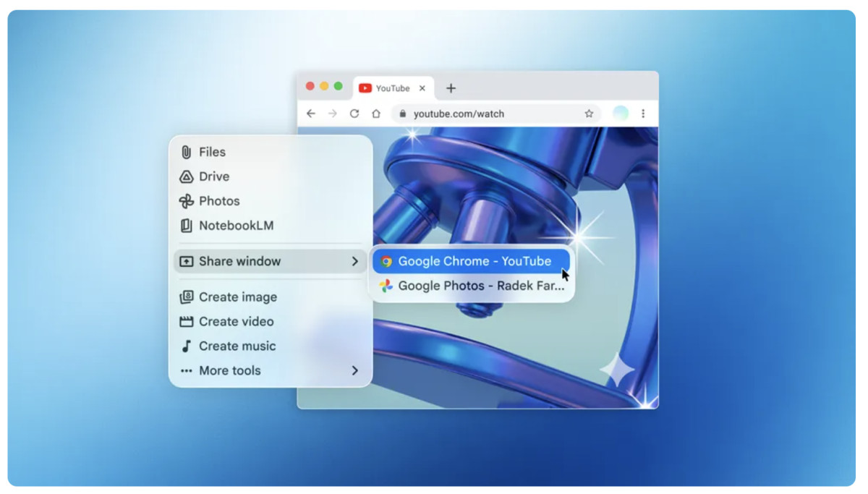
Task: Close the YouTube tab
Action: [422, 88]
